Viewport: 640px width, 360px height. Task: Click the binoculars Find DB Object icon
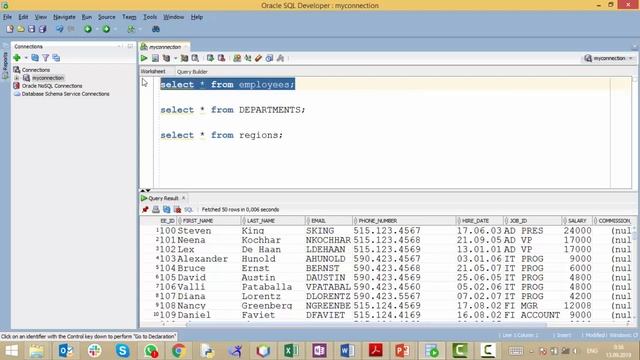[x=156, y=29]
